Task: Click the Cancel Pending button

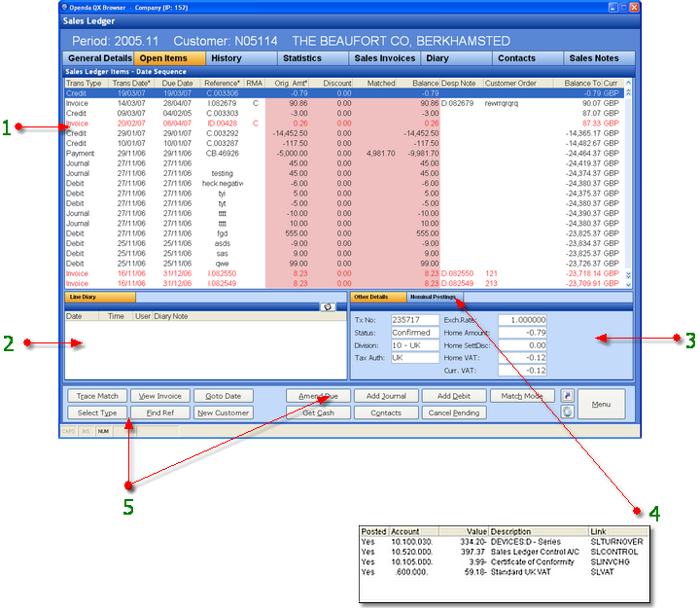Action: click(454, 413)
